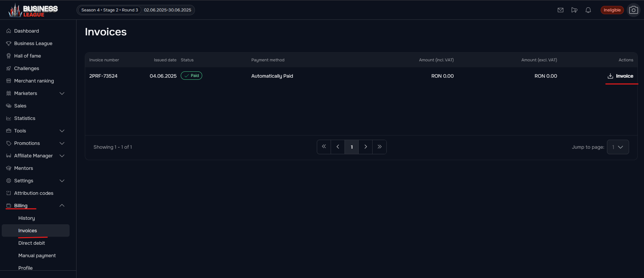Viewport: 644px width, 278px height.
Task: Click the video tutorial icon in header
Action: coord(574,10)
